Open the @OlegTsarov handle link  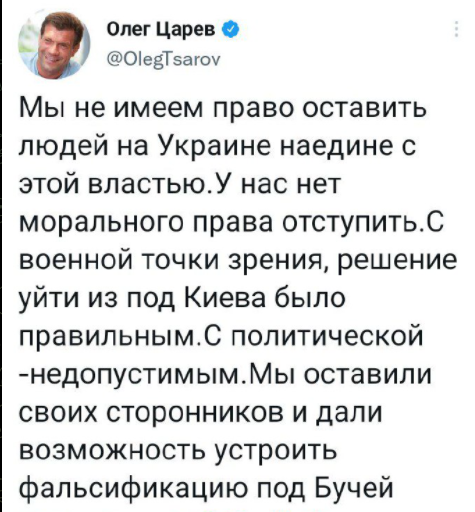[x=163, y=60]
